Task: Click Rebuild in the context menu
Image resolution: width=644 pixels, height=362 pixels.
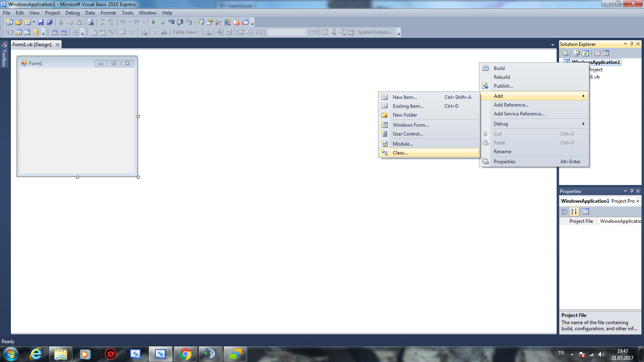Action: tap(535, 77)
